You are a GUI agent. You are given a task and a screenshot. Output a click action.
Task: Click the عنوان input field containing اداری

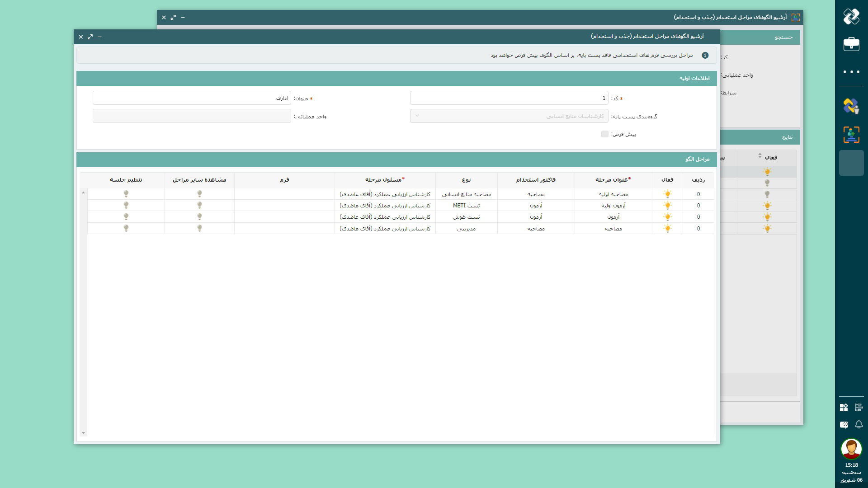pyautogui.click(x=192, y=98)
